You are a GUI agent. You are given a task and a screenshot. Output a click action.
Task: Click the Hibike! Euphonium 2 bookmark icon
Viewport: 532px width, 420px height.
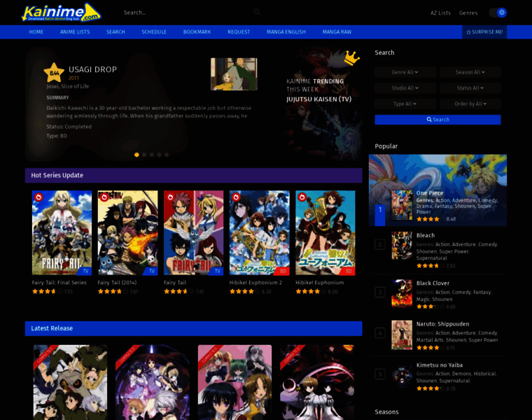click(236, 197)
